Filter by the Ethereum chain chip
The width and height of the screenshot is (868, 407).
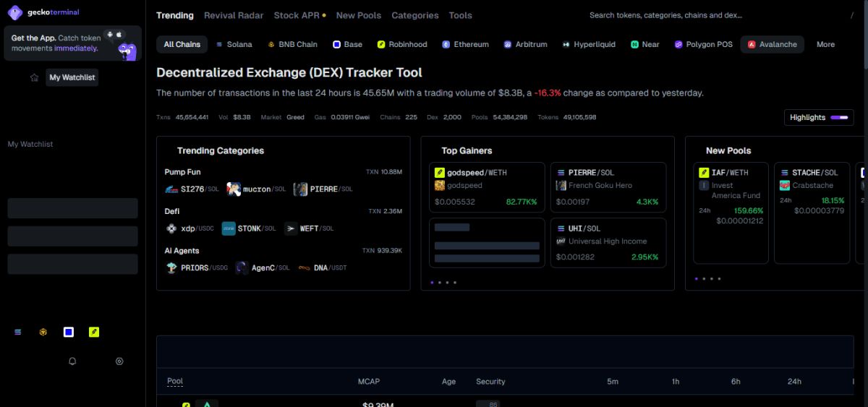[466, 44]
